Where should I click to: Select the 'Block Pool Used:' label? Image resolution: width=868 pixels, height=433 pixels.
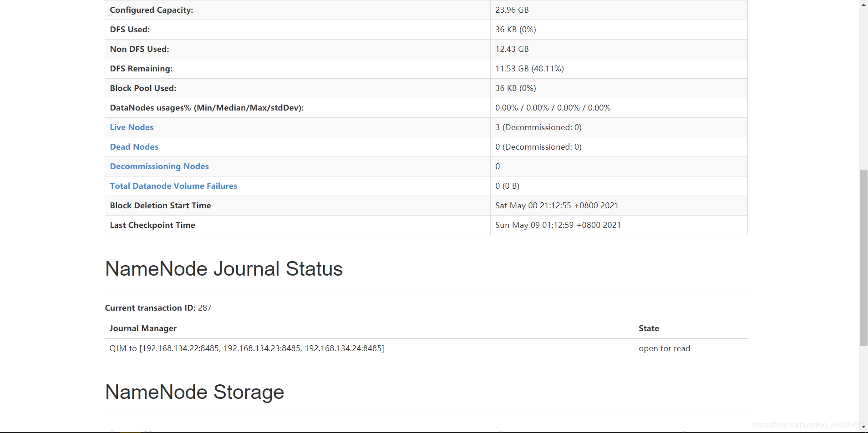tap(143, 88)
